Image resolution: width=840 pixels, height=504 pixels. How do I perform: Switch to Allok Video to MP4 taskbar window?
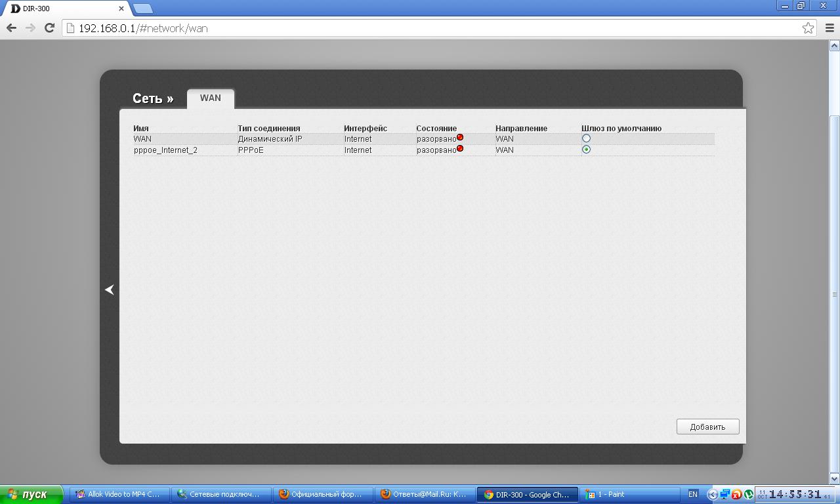[x=119, y=495]
